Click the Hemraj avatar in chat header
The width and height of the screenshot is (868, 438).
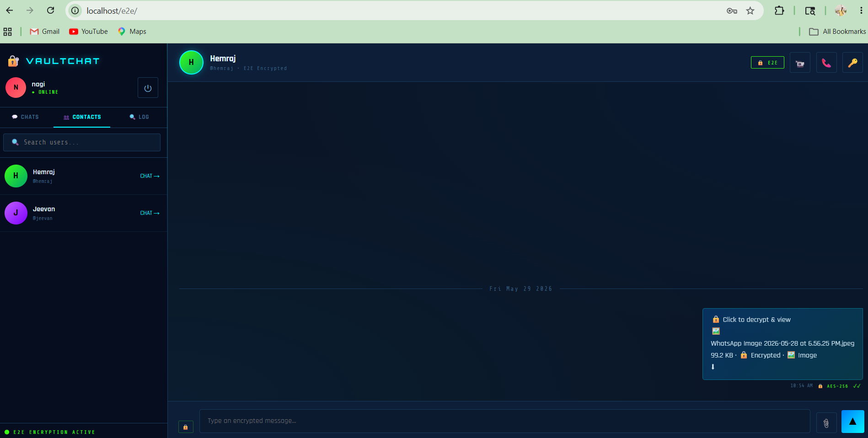(x=191, y=62)
